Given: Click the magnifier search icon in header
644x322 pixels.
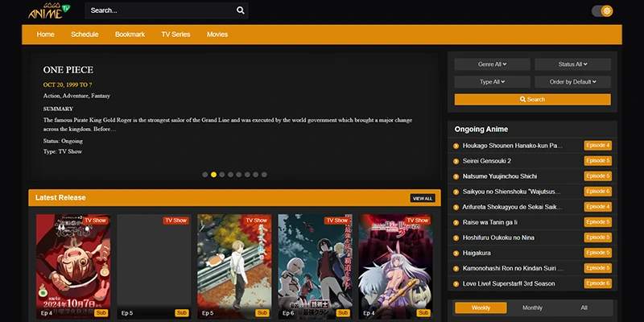Looking at the screenshot, I should [x=240, y=10].
